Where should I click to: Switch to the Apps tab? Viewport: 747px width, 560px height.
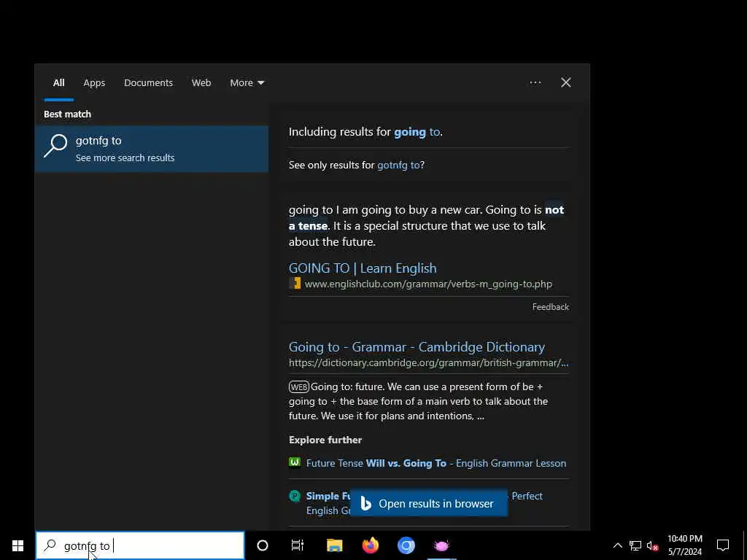(x=94, y=83)
